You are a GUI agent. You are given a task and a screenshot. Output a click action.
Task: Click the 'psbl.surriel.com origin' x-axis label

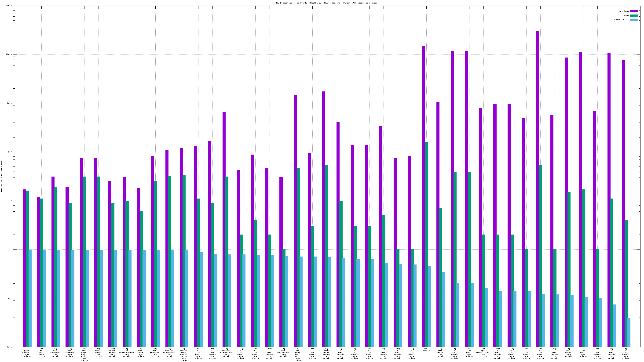pyautogui.click(x=27, y=352)
